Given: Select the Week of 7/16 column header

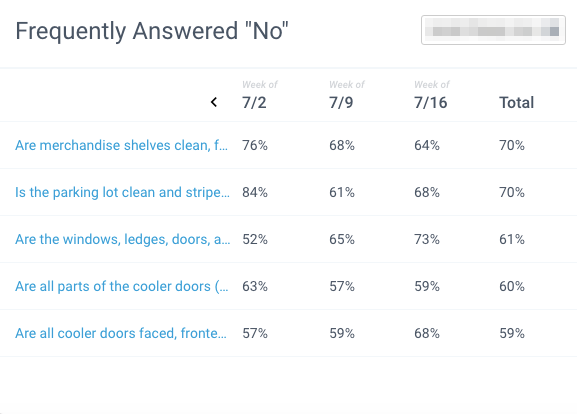Looking at the screenshot, I should (x=432, y=96).
